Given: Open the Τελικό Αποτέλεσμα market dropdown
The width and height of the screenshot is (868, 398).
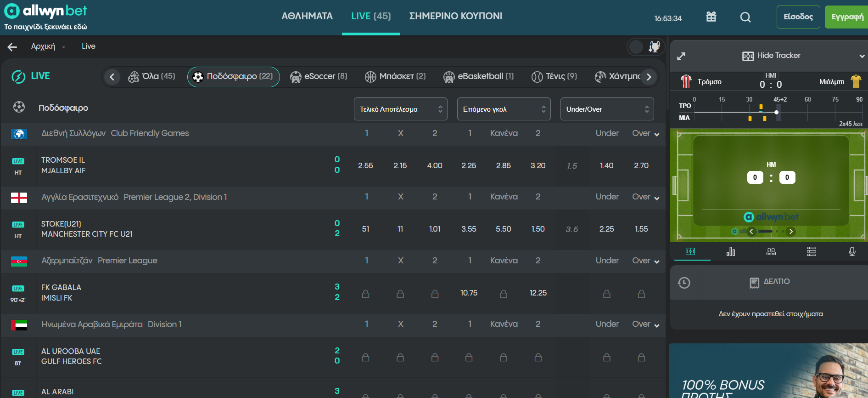Looking at the screenshot, I should click(x=401, y=109).
